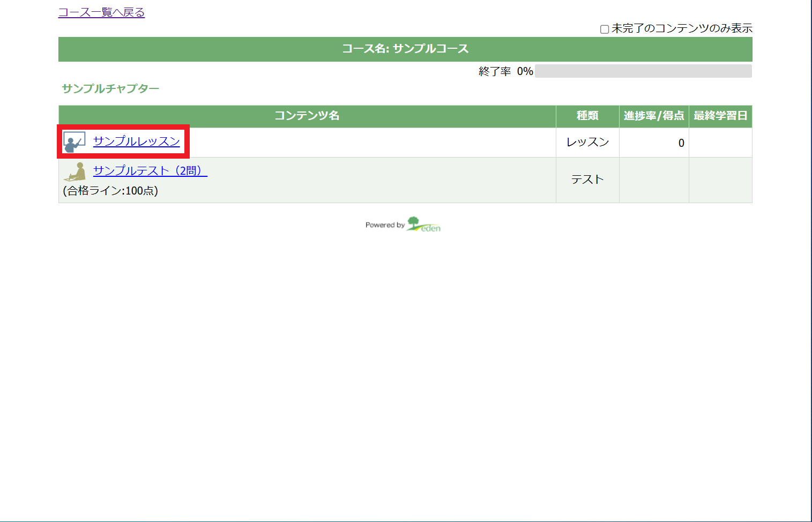Click the コース名: サンプルコース header
Viewport: 812px width, 522px height.
click(x=405, y=49)
